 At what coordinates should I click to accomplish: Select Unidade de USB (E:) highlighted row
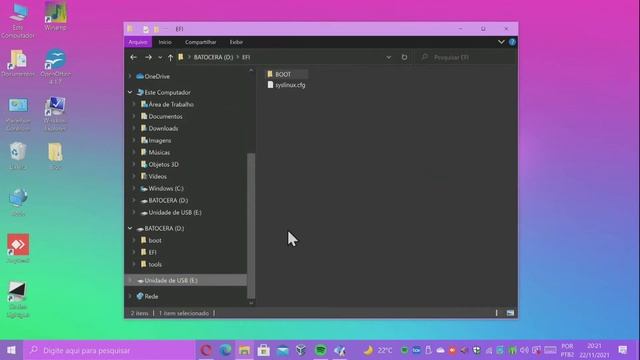tap(186, 280)
